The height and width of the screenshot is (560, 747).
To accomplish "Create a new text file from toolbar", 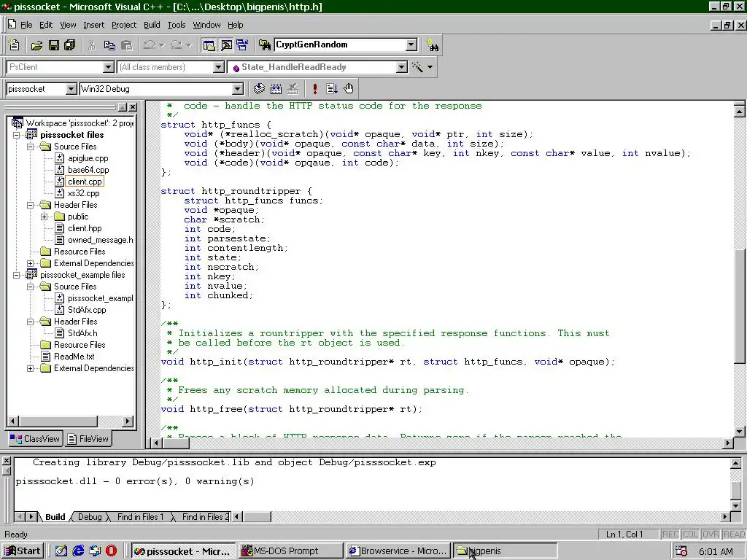I will 15,45.
